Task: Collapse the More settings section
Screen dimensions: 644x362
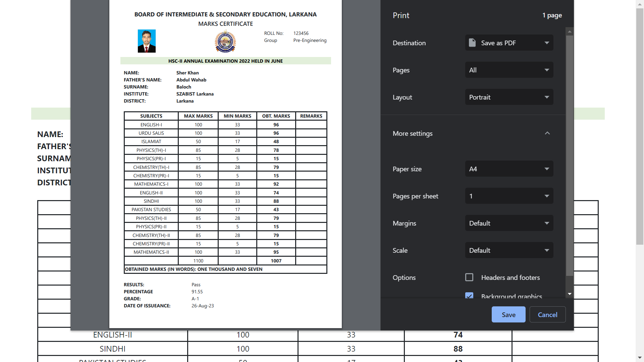Action: point(547,133)
